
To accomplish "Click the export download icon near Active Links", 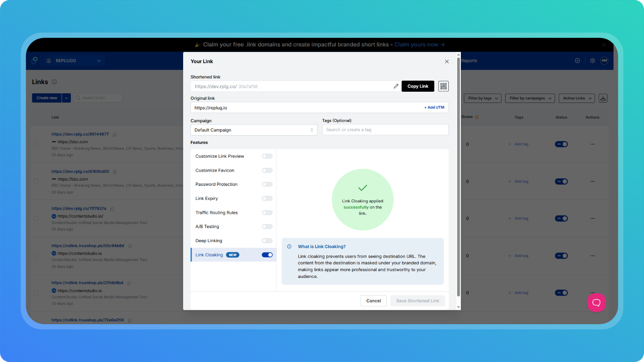I will pyautogui.click(x=603, y=98).
